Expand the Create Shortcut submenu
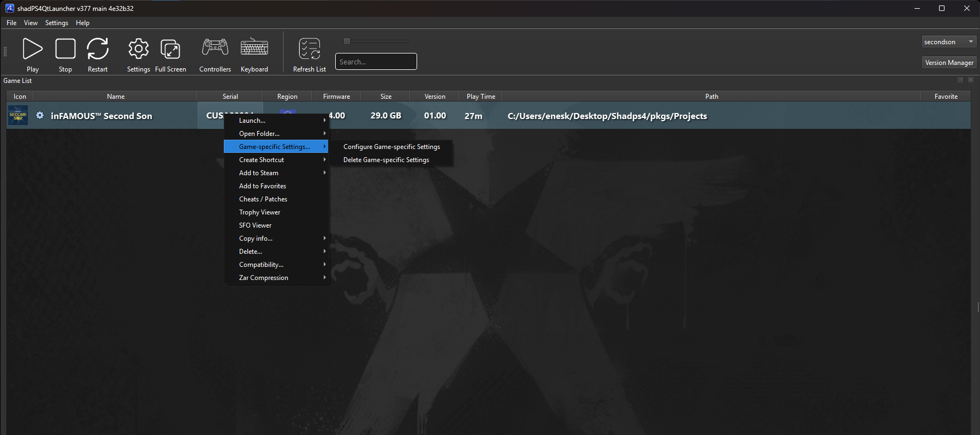Image resolution: width=980 pixels, height=435 pixels. (x=276, y=160)
